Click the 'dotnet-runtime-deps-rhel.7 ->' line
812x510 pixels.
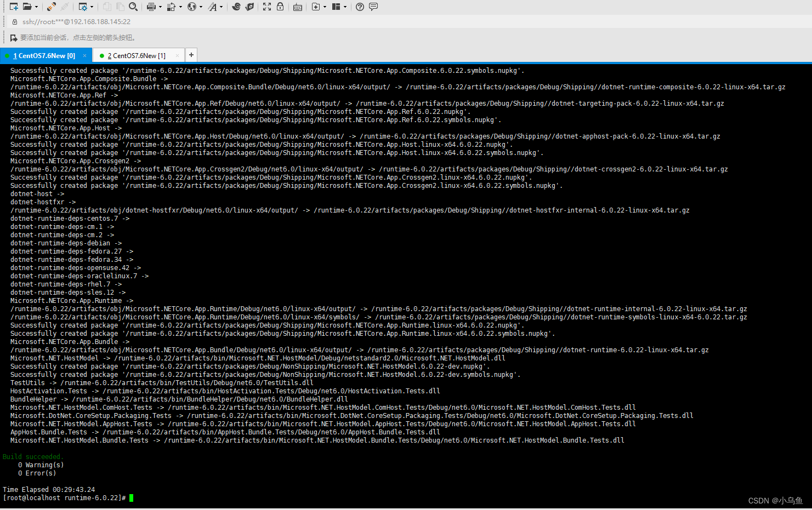tap(66, 284)
